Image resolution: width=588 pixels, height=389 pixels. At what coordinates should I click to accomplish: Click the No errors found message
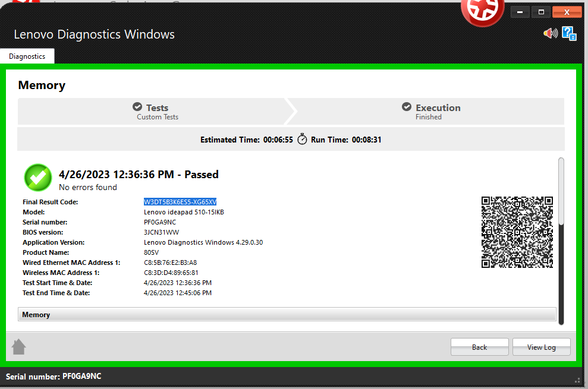(x=88, y=188)
